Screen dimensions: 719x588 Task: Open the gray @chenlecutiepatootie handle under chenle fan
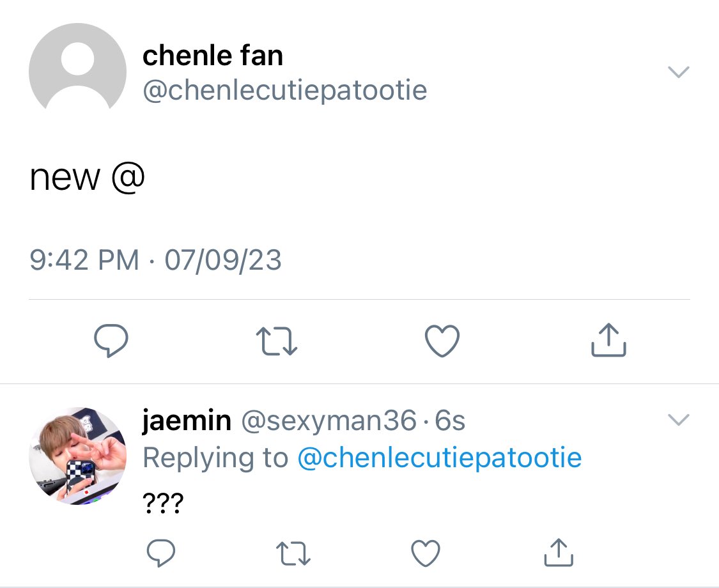pos(285,90)
